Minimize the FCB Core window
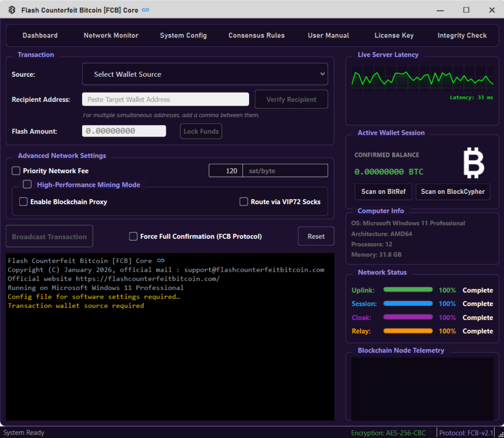The image size is (504, 438). [x=441, y=10]
